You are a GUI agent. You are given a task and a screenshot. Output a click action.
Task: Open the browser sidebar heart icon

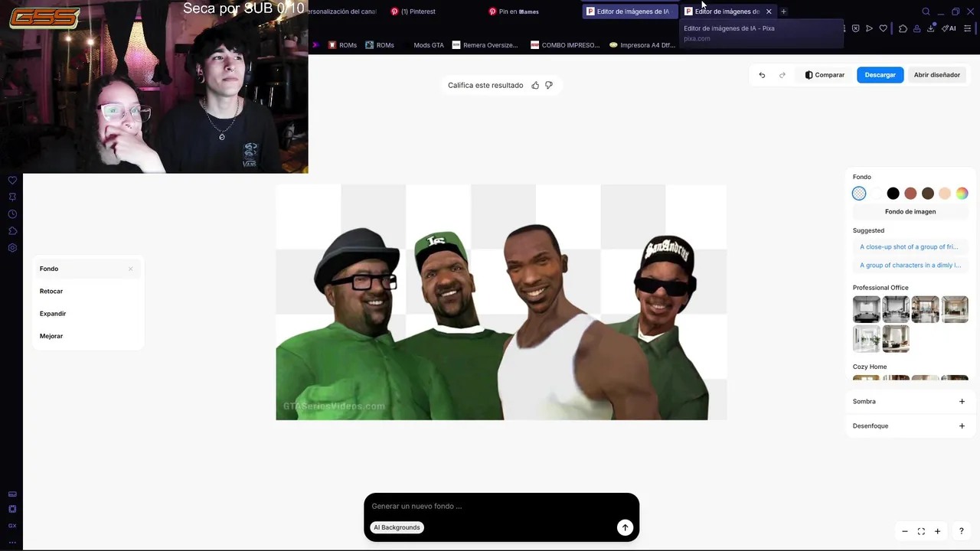pos(12,181)
